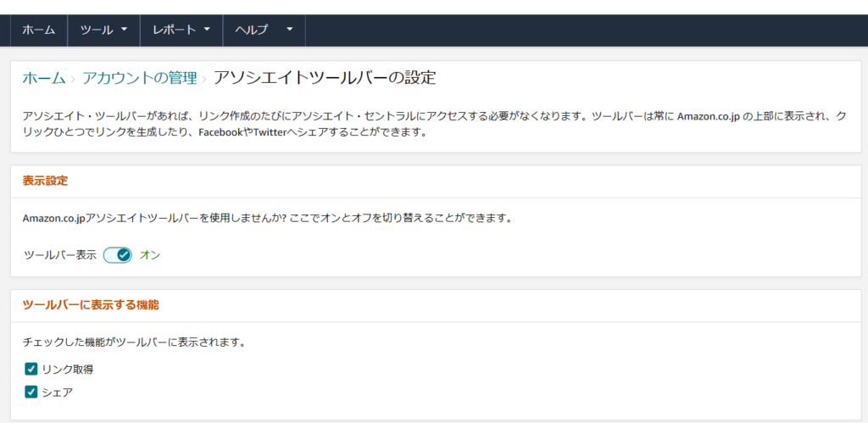The height and width of the screenshot is (423, 868).
Task: Expand the ツール dropdown arrow
Action: coord(124,30)
